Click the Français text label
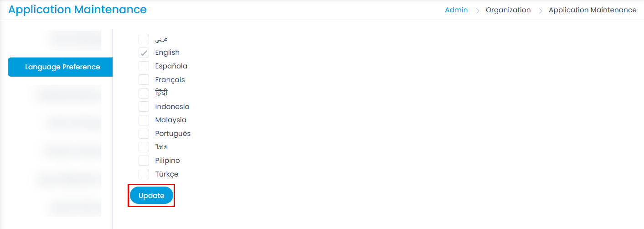 (x=170, y=80)
